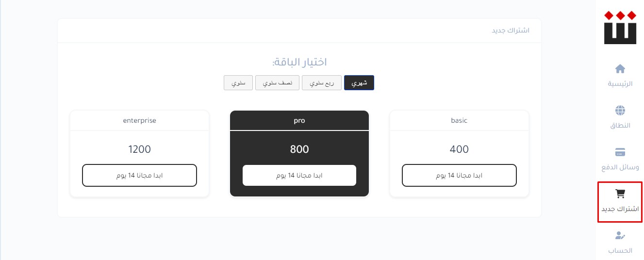Open وسائل الدفع menu label
The height and width of the screenshot is (260, 644).
pos(620,167)
